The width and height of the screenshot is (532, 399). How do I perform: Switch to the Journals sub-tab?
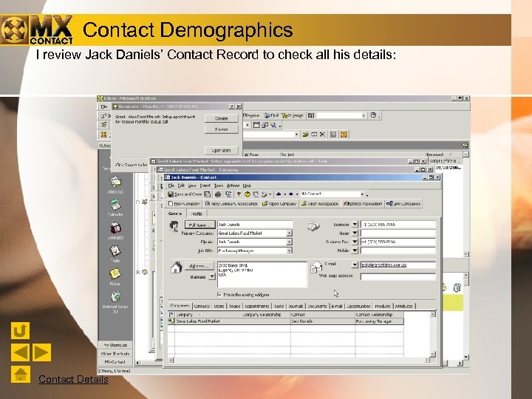(296, 306)
